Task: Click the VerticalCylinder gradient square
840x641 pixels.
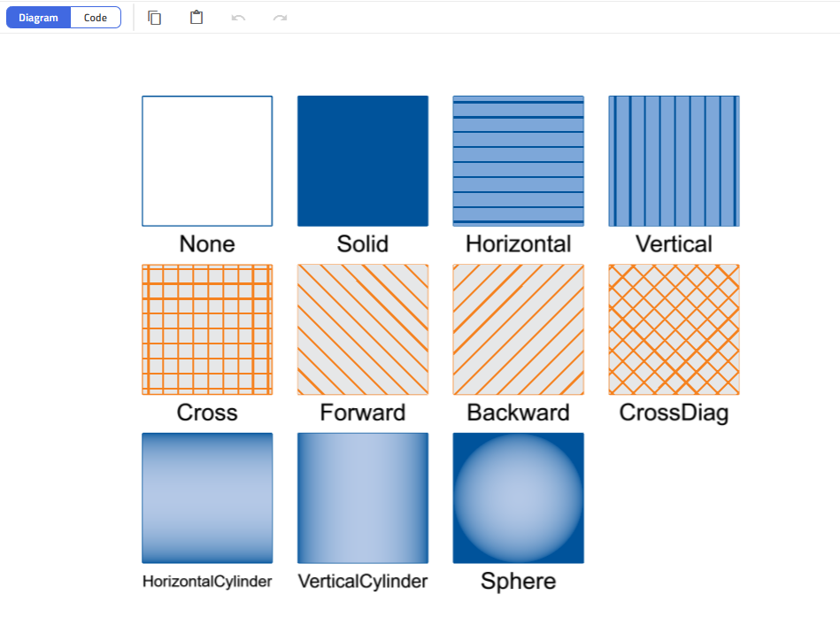Action: point(363,498)
